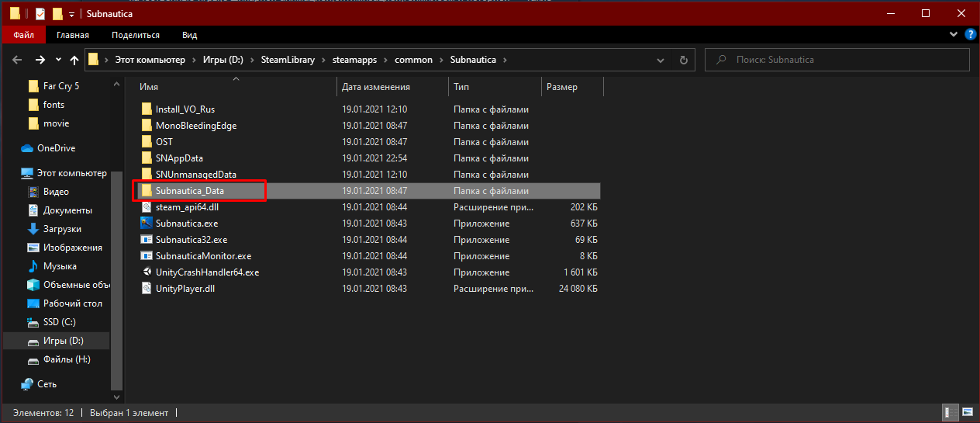Switch to the Главная tab
Viewport: 980px width, 423px height.
[73, 35]
